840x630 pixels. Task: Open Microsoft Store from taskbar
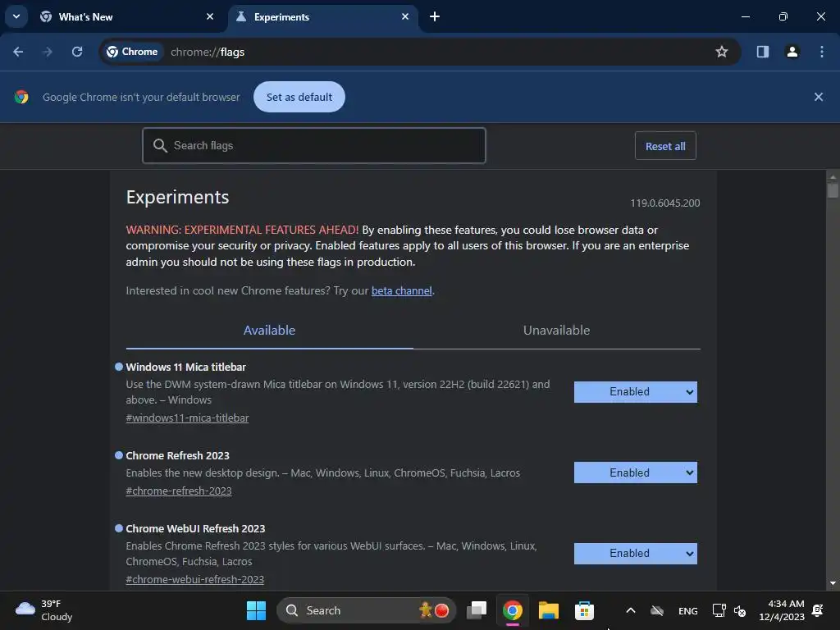click(584, 610)
